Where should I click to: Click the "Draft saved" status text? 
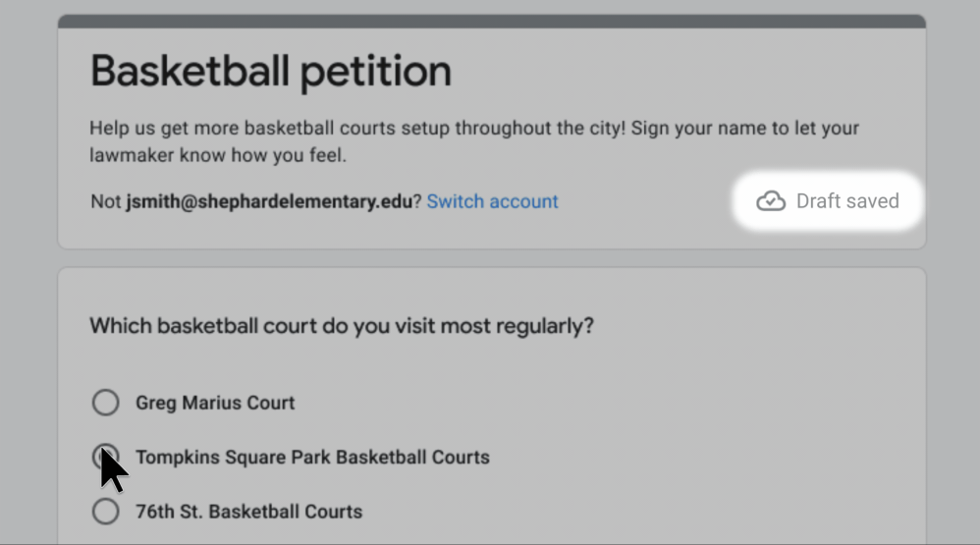click(847, 201)
